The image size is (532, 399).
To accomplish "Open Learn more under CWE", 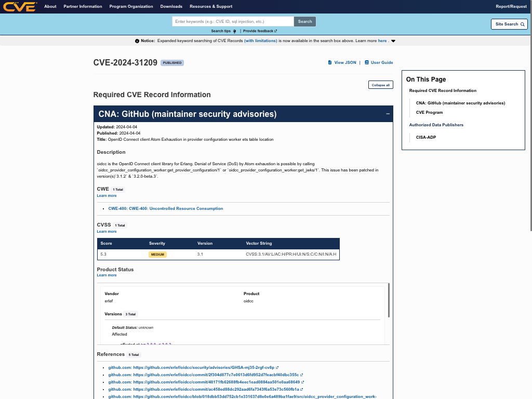I will coord(107,196).
